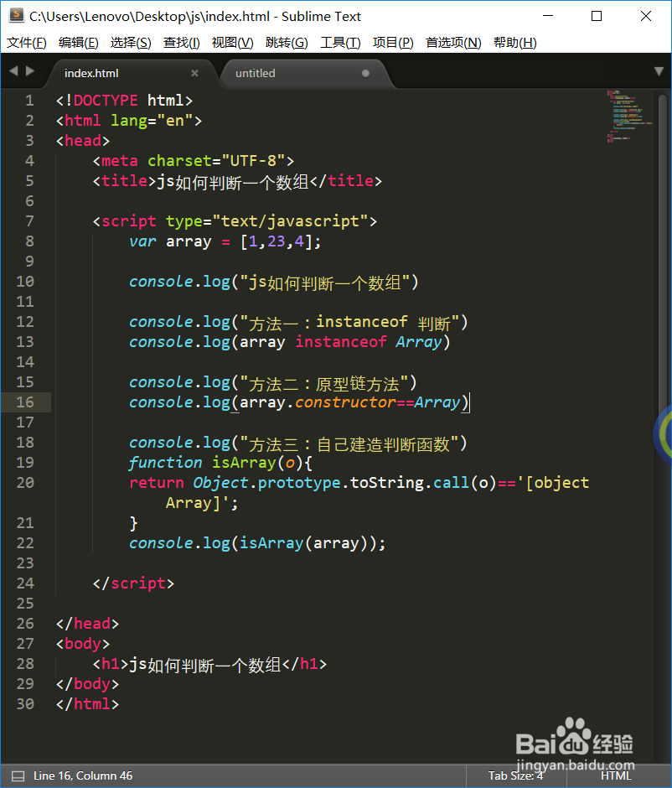Change the HTML syntax in status bar

pyautogui.click(x=616, y=776)
